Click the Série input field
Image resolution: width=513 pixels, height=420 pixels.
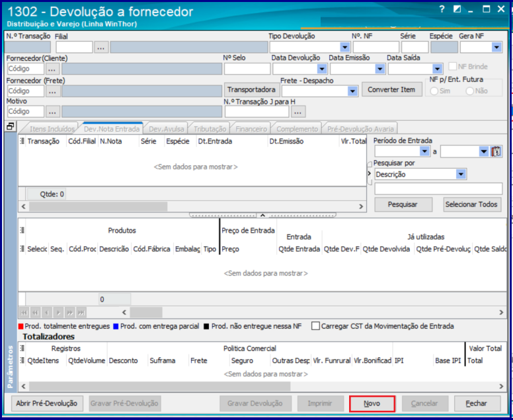coord(415,48)
